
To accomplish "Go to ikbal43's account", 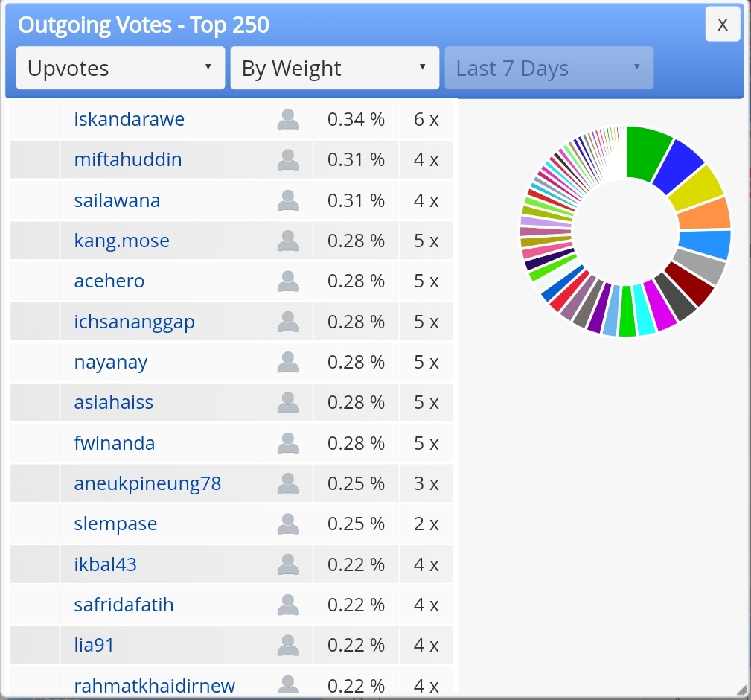I will pyautogui.click(x=106, y=564).
